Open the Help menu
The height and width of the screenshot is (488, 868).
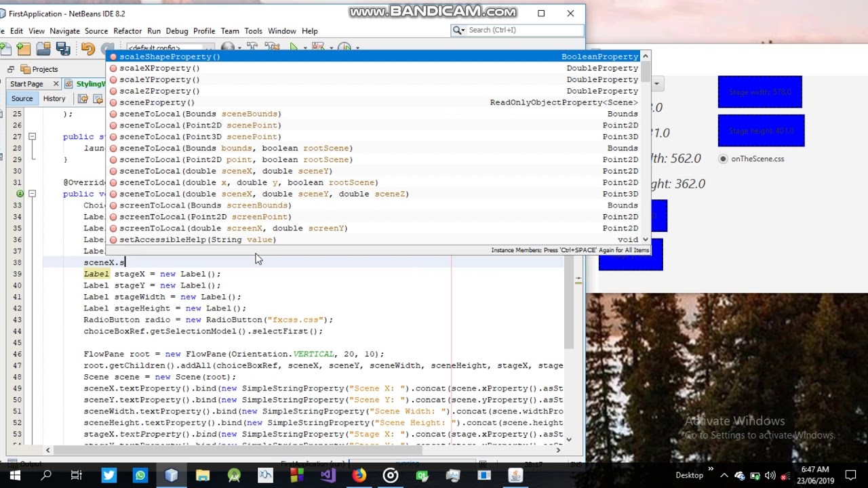[309, 31]
